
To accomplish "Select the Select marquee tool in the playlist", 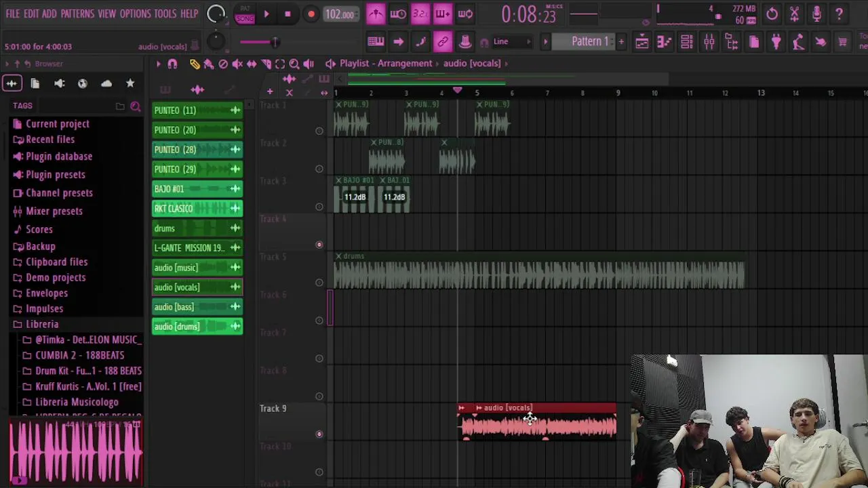I will (x=280, y=64).
